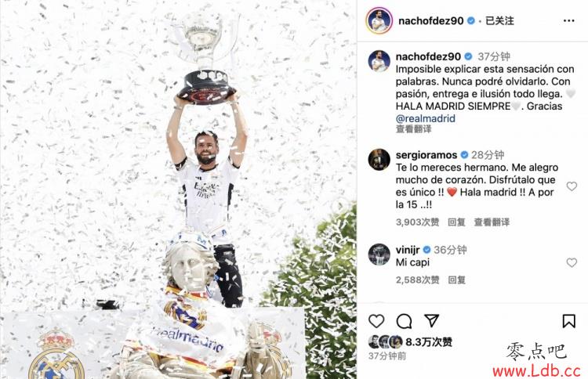Click the 已关注 following button

(x=499, y=20)
